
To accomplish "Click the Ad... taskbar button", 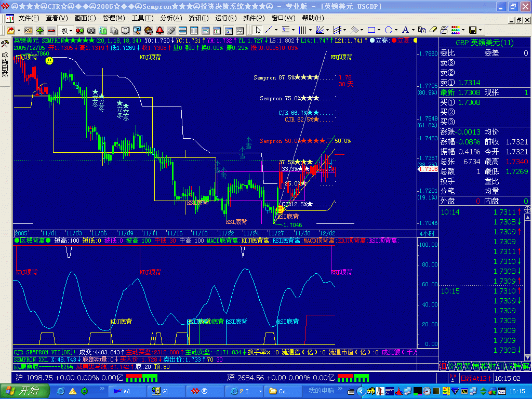I will [x=128, y=391].
